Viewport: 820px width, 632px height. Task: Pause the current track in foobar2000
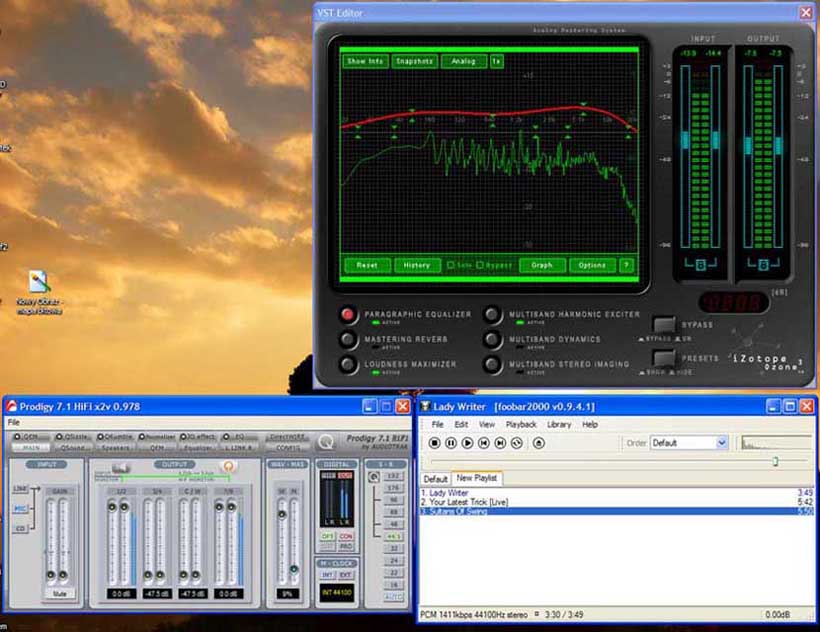tap(451, 443)
